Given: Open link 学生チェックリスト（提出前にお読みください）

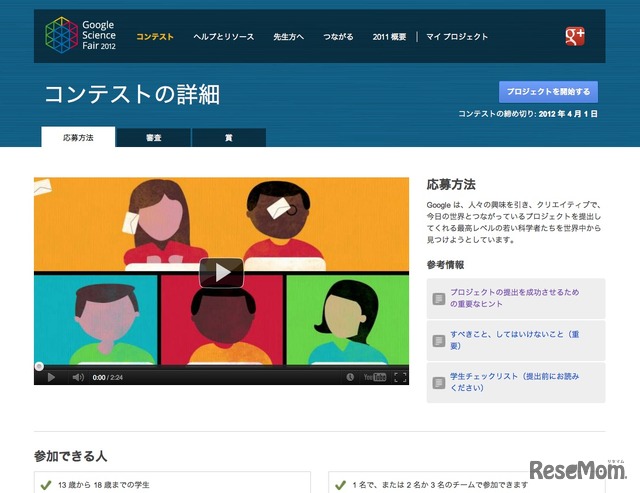Looking at the screenshot, I should point(514,382).
